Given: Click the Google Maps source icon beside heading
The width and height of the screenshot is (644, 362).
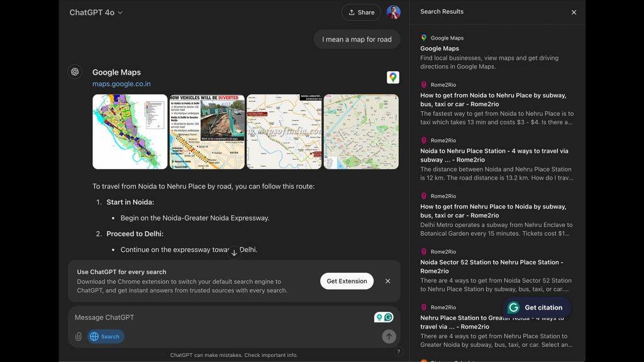Looking at the screenshot, I should pyautogui.click(x=392, y=77).
